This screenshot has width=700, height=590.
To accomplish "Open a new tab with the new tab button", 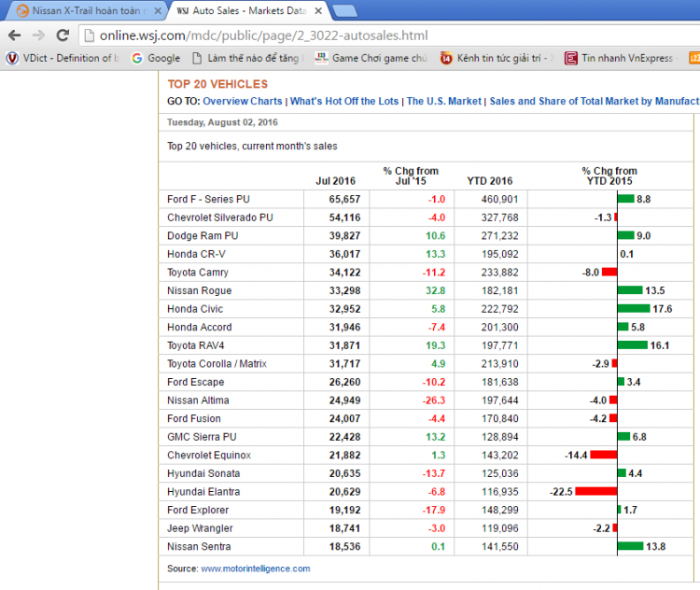I will coord(344,10).
